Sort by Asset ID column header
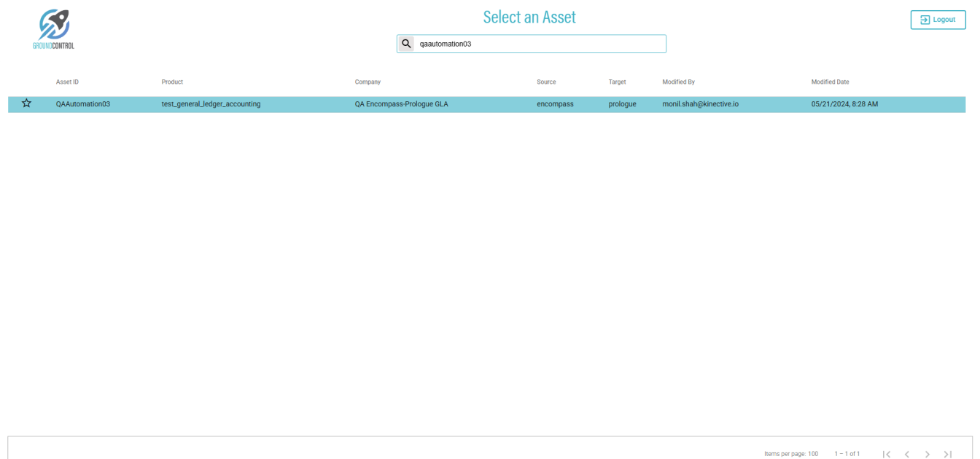Screen dimensions: 980x459 coord(67,82)
